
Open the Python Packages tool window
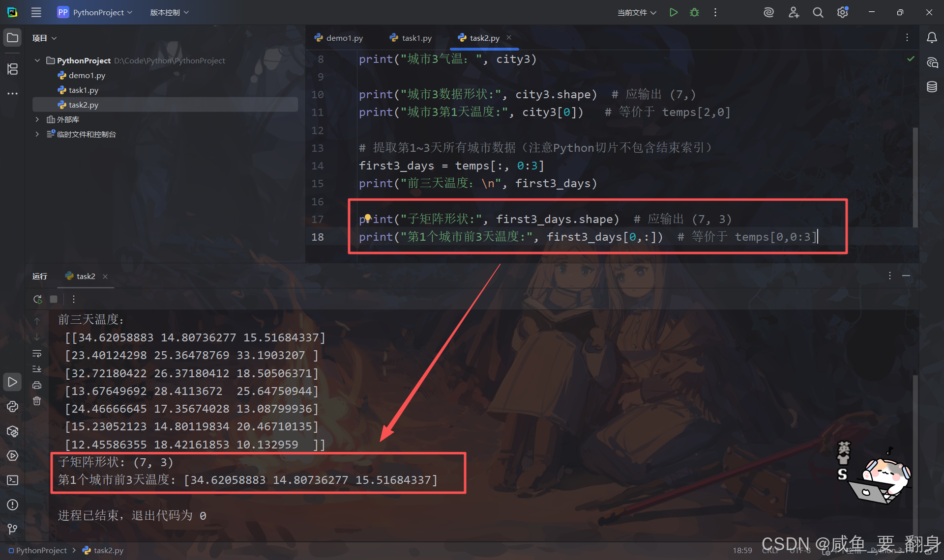point(12,431)
